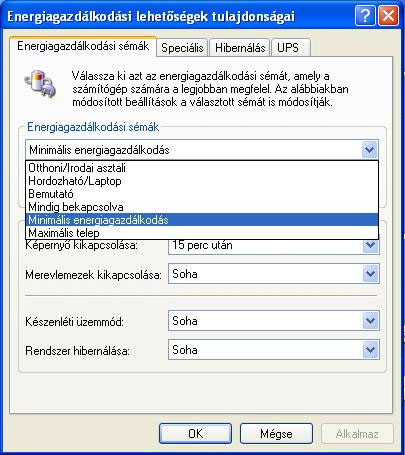Select Otthoni/Irodai asztali scheme

click(202, 168)
